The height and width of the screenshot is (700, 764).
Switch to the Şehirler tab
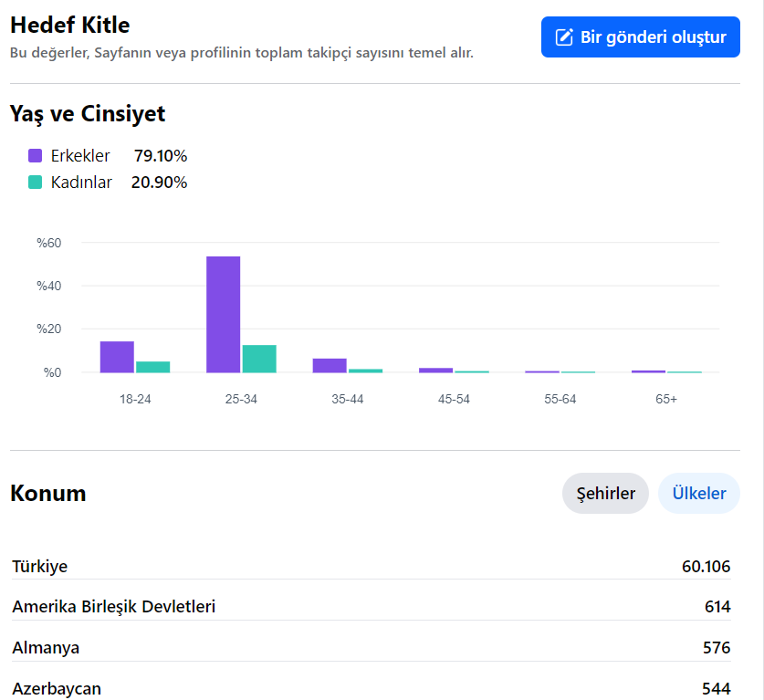[x=605, y=493]
